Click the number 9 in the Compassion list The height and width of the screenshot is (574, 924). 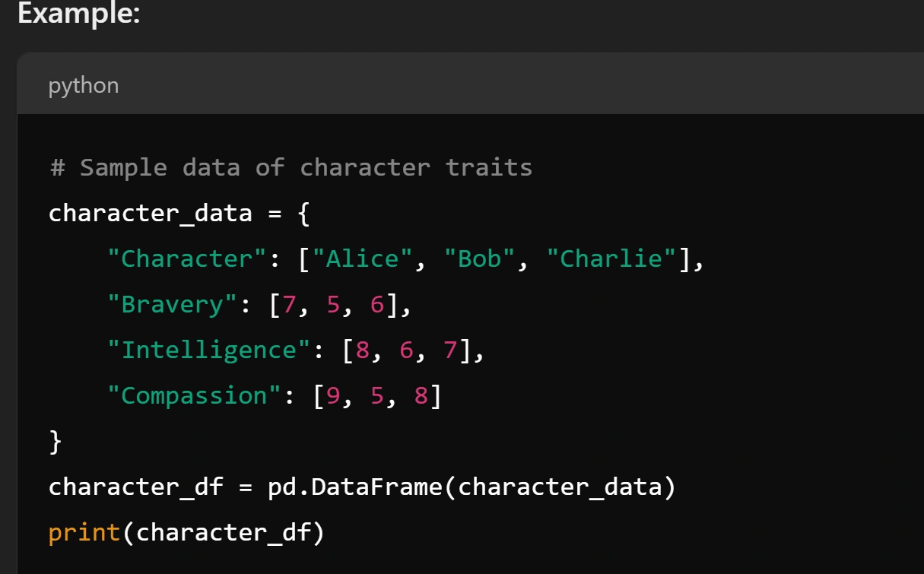332,395
